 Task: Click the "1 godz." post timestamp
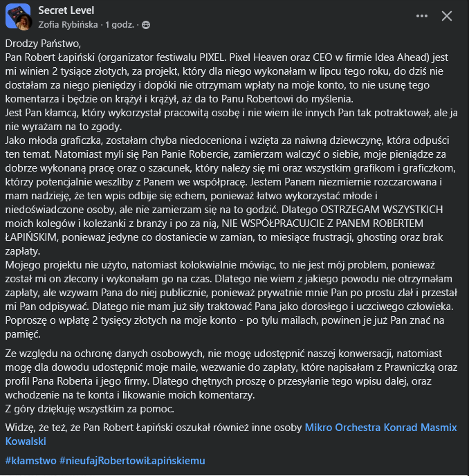120,25
